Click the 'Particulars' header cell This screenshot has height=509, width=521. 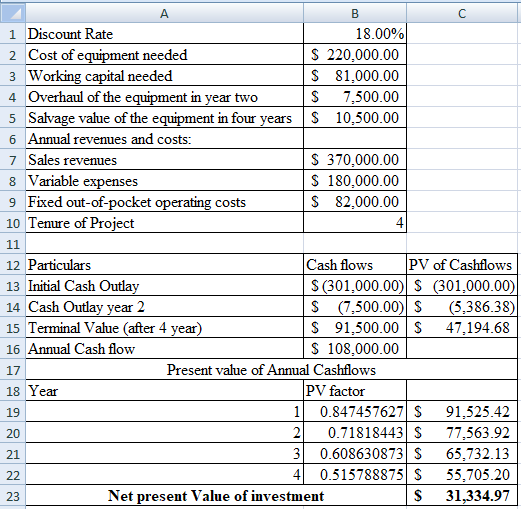click(x=164, y=265)
